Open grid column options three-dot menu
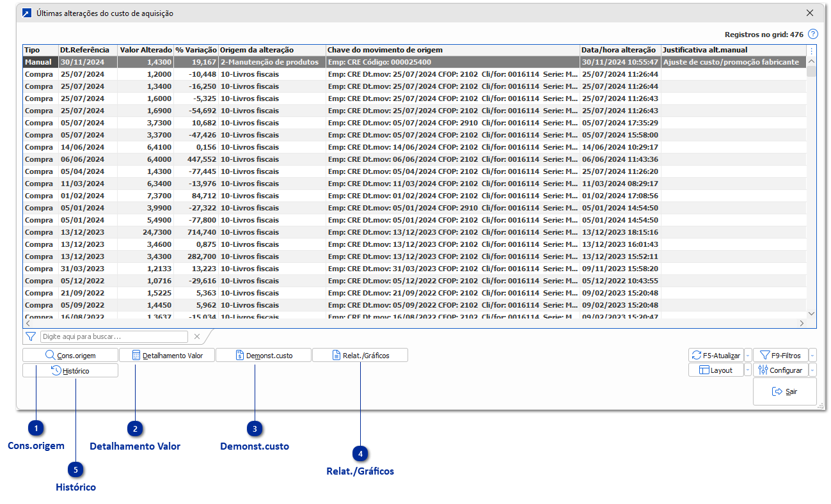This screenshot has width=831, height=504. 811,51
